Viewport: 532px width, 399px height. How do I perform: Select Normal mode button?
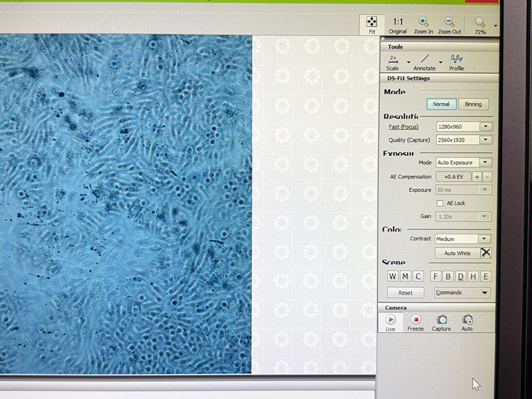pos(441,104)
